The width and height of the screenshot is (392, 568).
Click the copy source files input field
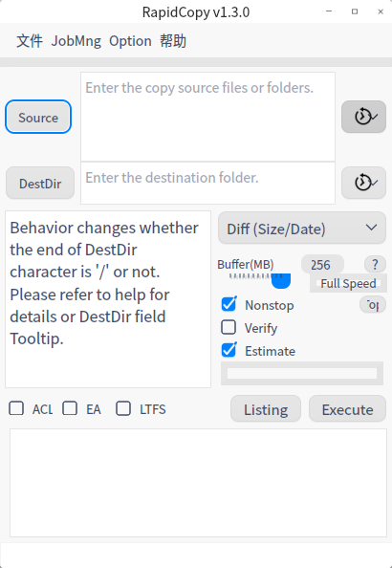(208, 117)
